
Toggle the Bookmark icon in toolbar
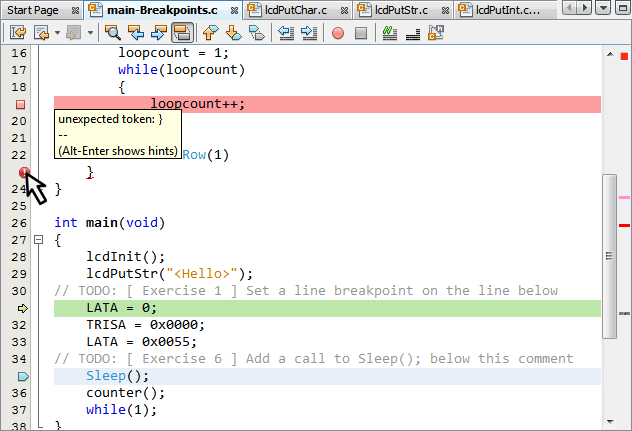coord(257,33)
